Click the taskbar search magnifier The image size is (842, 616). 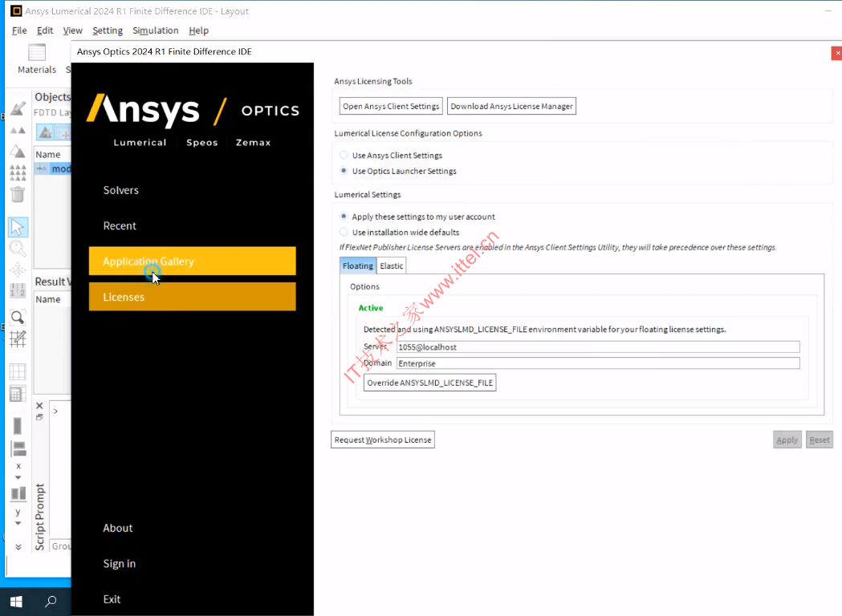51,602
